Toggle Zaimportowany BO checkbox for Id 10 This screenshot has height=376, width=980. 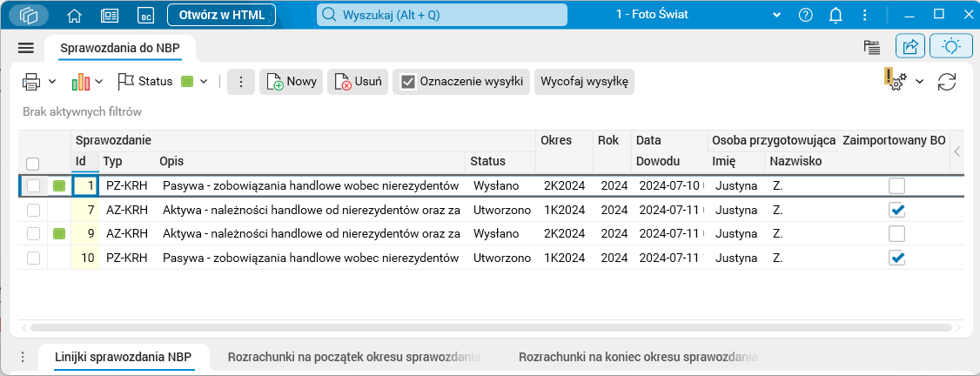pyautogui.click(x=896, y=258)
